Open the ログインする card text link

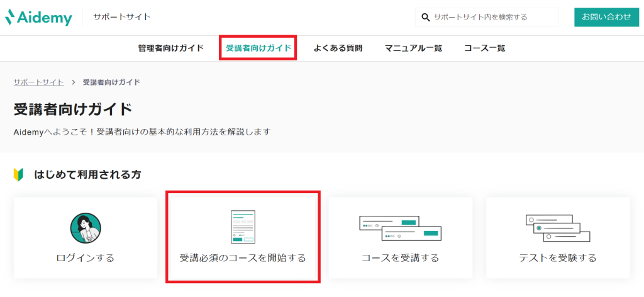pyautogui.click(x=86, y=258)
